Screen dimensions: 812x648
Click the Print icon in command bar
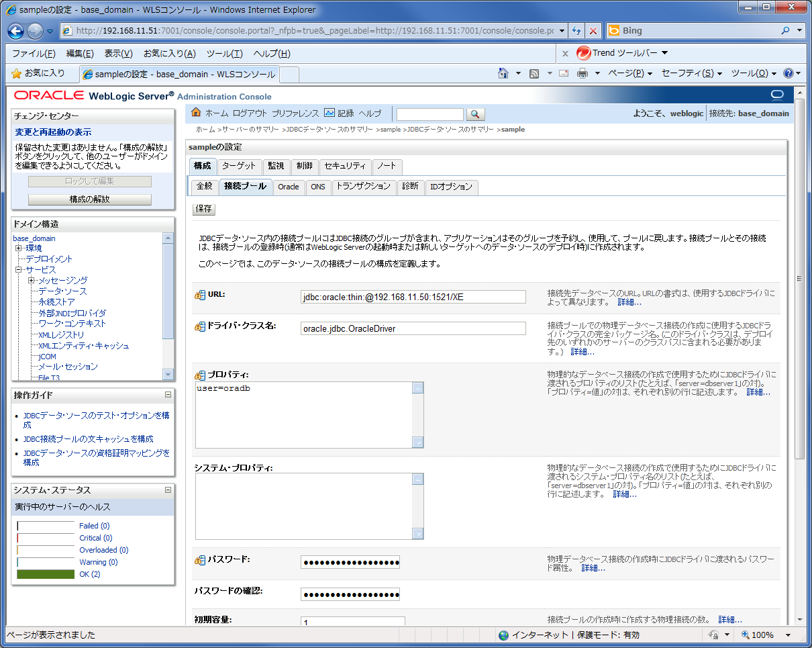[582, 73]
